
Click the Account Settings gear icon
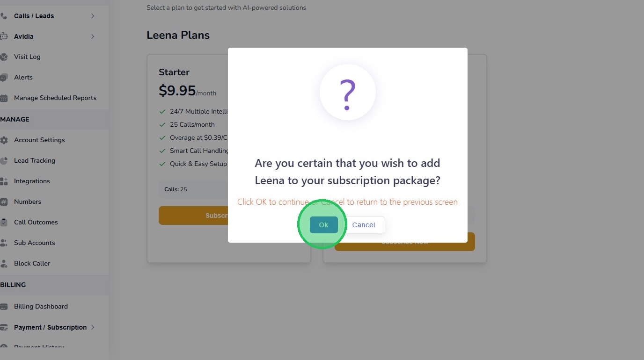tap(4, 140)
